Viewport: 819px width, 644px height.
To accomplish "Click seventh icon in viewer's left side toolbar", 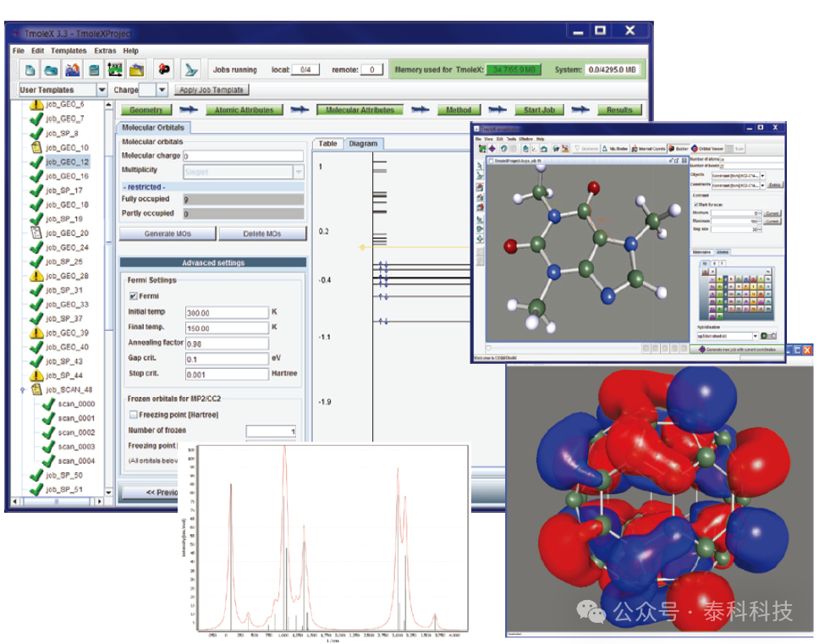I will (x=480, y=228).
